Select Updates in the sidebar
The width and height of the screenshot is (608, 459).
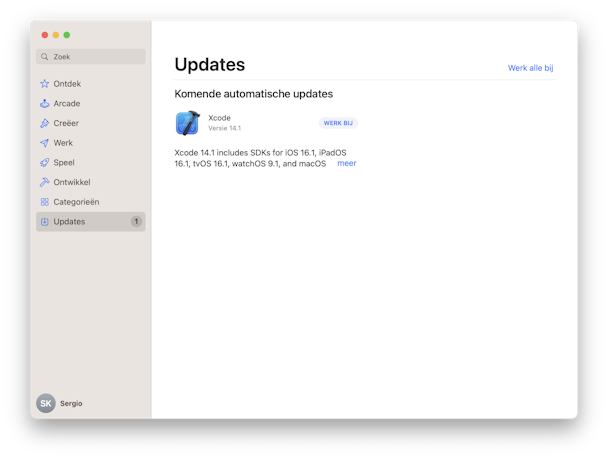tap(91, 222)
